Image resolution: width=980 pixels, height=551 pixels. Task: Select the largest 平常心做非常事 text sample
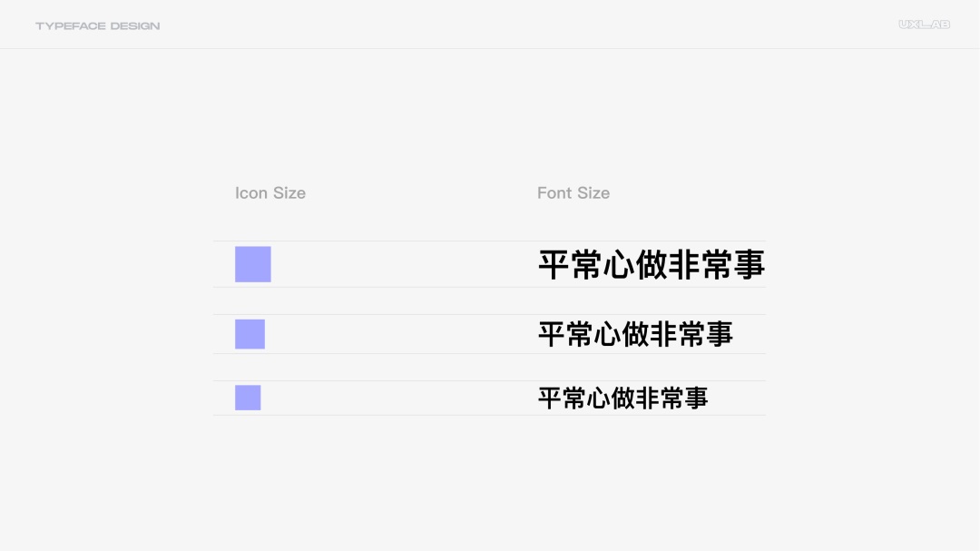pos(652,264)
